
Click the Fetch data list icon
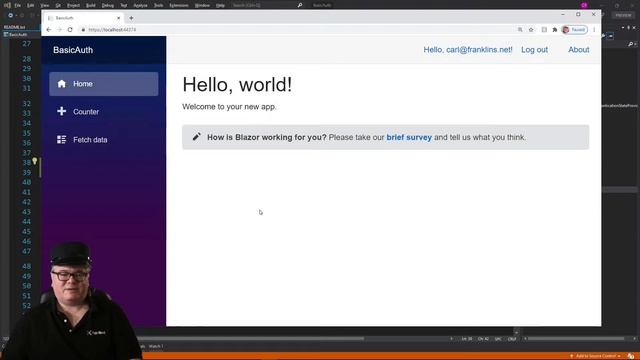(x=62, y=140)
